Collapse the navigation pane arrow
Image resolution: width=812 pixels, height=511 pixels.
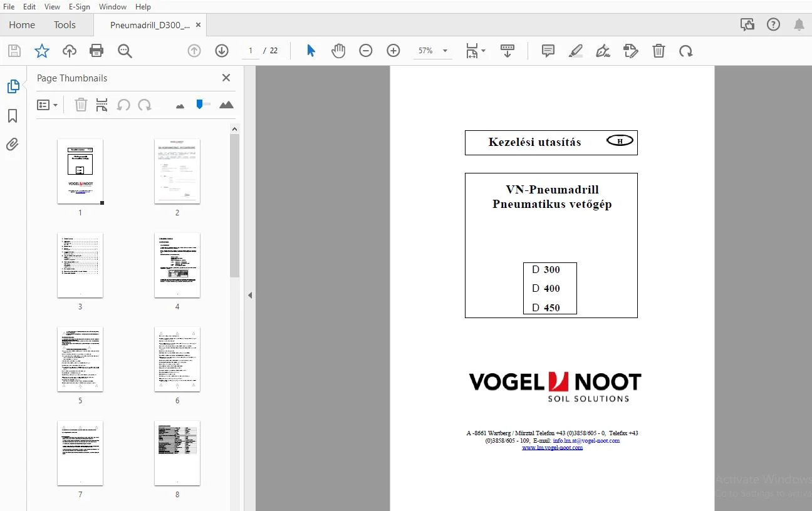tap(249, 295)
